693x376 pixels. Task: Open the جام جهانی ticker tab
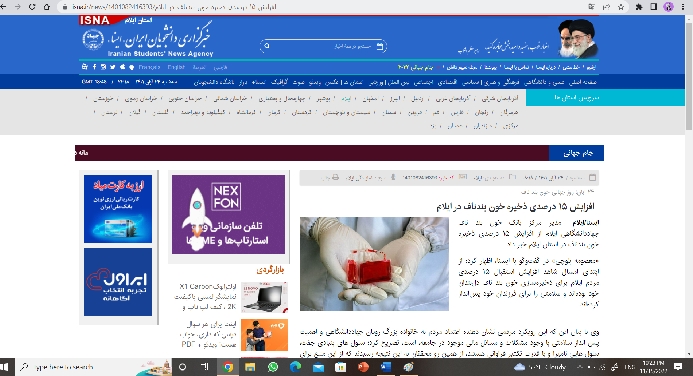click(x=576, y=153)
